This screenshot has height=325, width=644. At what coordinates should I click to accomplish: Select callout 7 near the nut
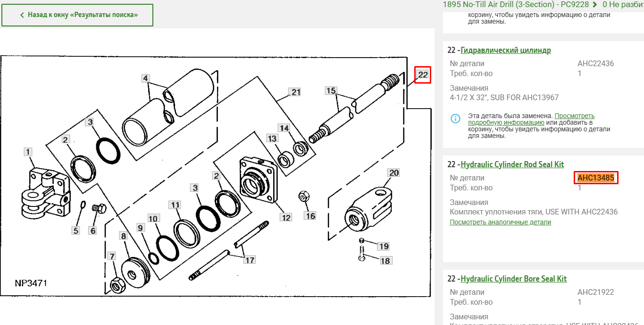click(x=112, y=256)
